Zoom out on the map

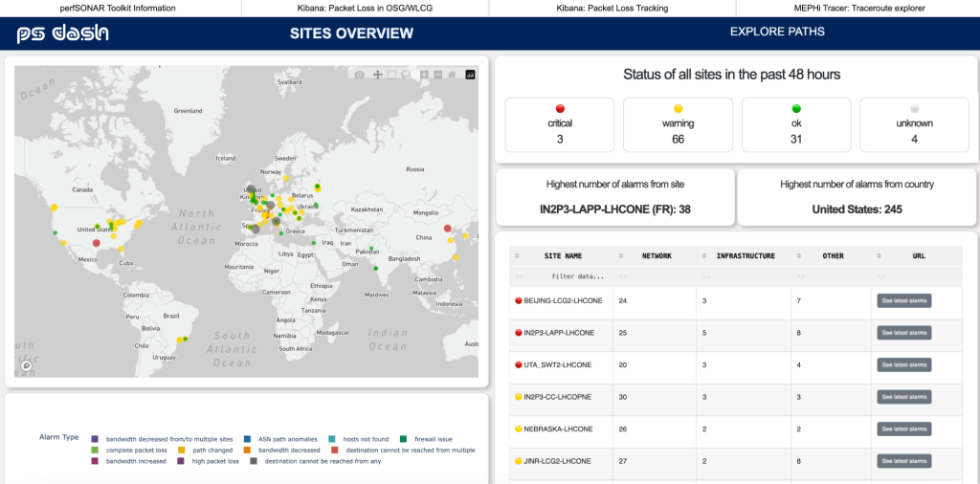coord(437,75)
